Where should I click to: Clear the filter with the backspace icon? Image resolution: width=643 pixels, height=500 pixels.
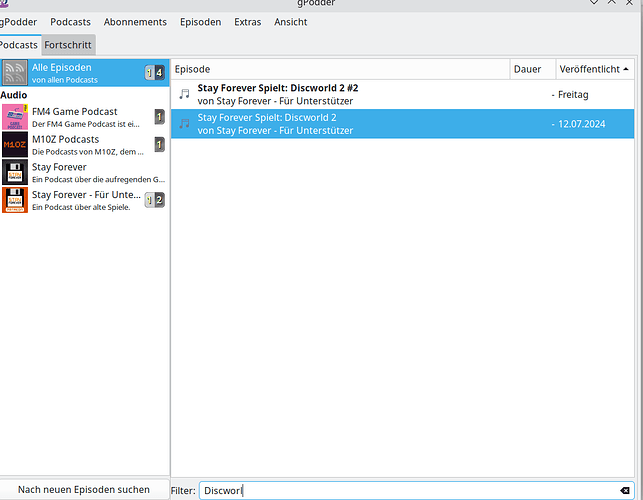point(625,491)
